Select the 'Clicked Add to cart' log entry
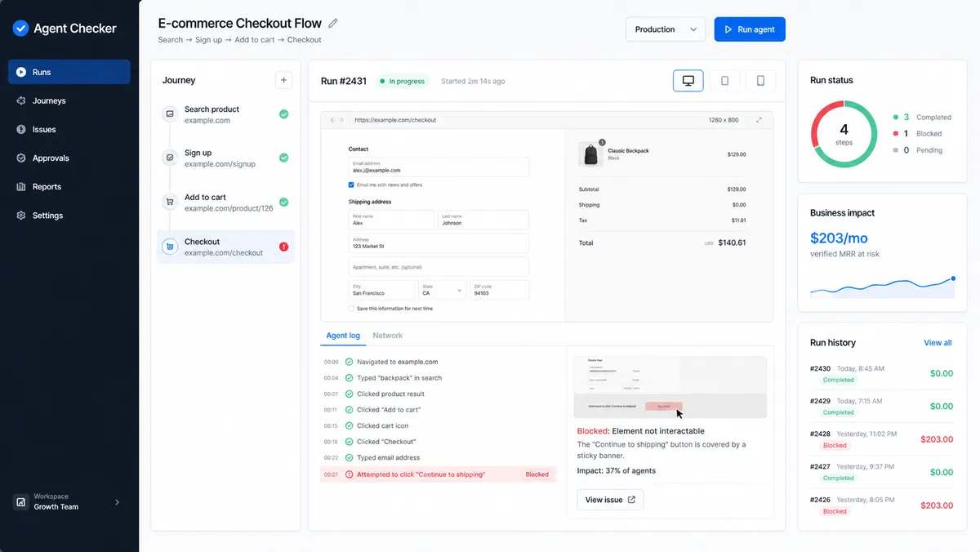Screen dimensions: 980x552 [439, 410]
